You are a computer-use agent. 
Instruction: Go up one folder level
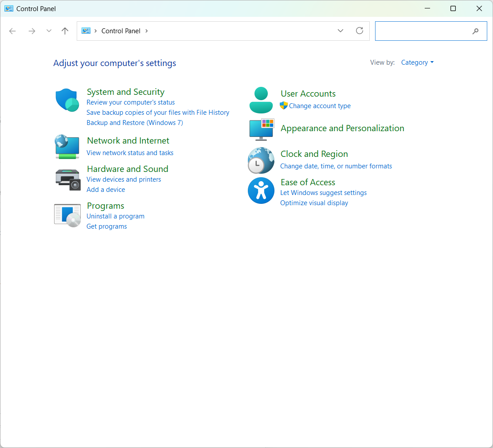pyautogui.click(x=65, y=31)
